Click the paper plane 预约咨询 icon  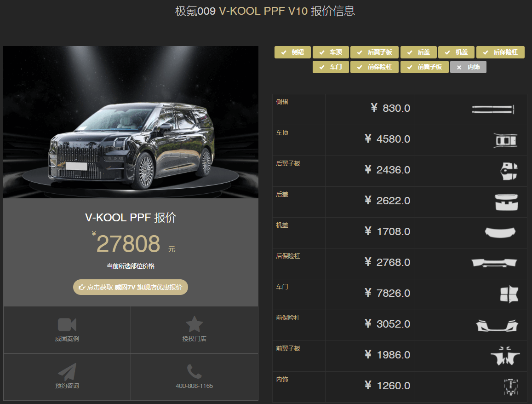(x=67, y=371)
